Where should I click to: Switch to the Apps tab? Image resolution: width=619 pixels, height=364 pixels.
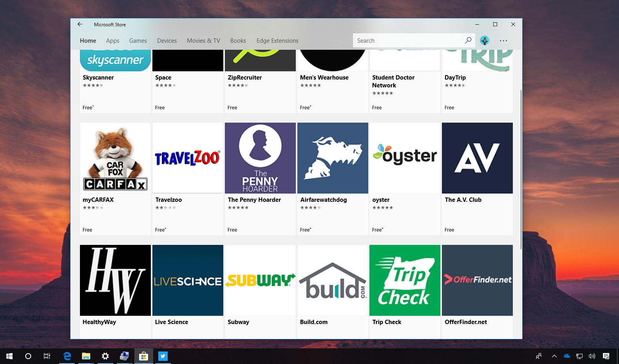(x=112, y=41)
